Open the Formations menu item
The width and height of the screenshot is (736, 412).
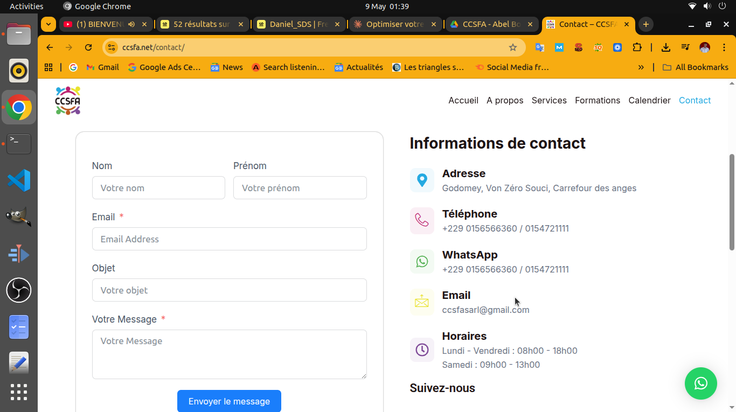coord(597,100)
